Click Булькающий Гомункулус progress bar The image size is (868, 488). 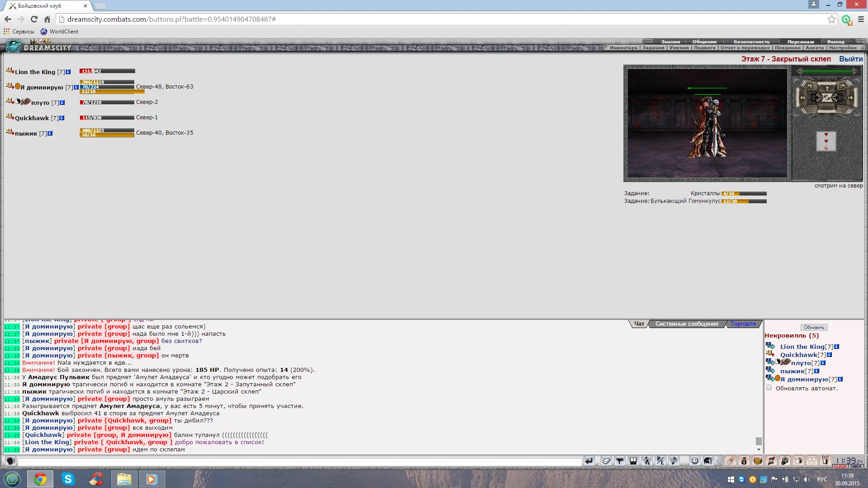point(744,201)
